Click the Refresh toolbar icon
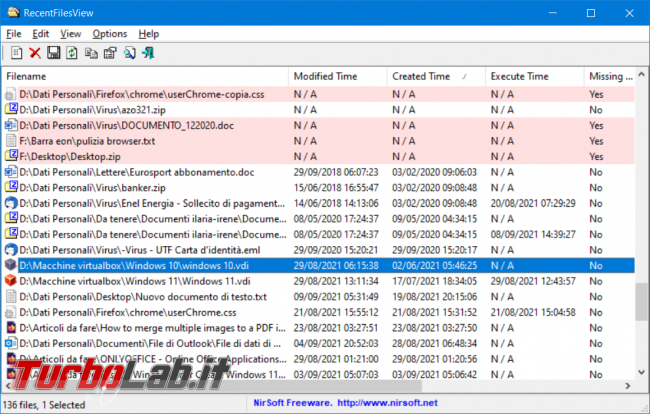The image size is (650, 414). click(x=72, y=53)
